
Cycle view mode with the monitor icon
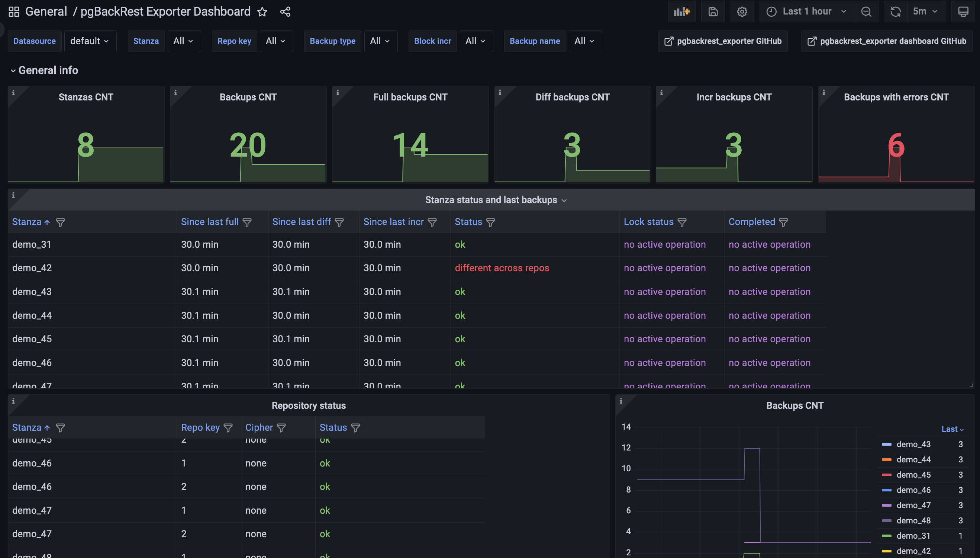963,12
